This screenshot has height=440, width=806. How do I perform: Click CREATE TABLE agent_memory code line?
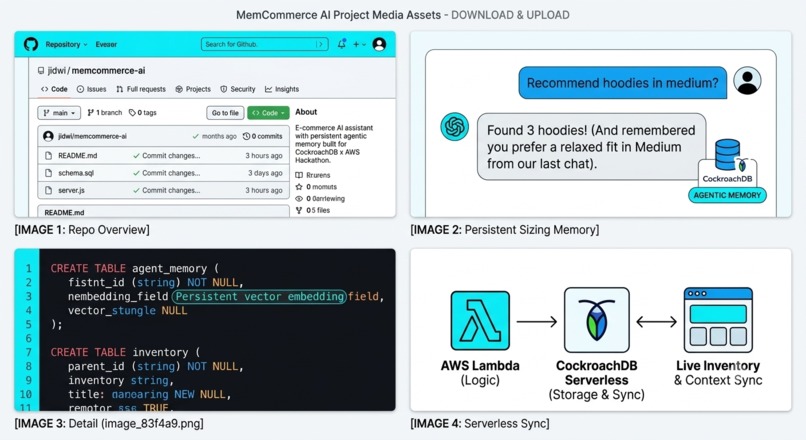click(135, 268)
